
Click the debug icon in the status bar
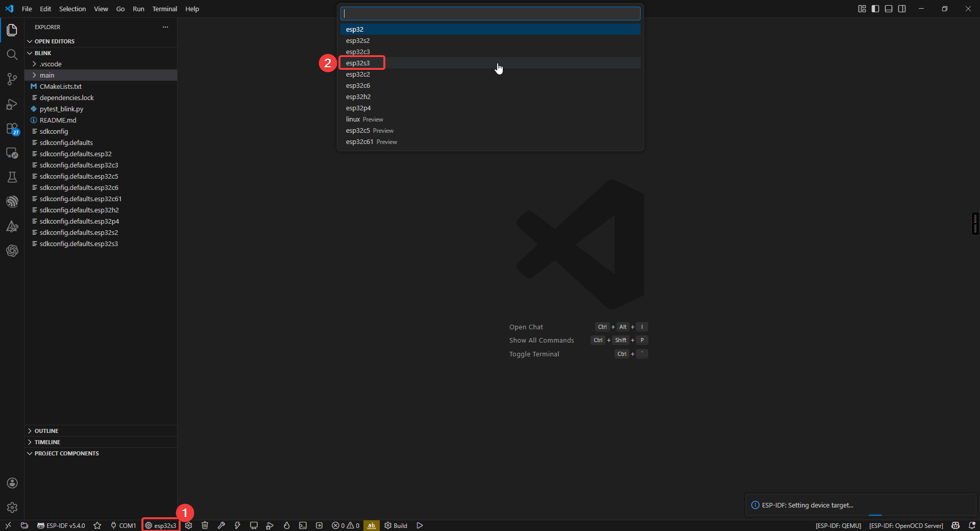tap(270, 525)
